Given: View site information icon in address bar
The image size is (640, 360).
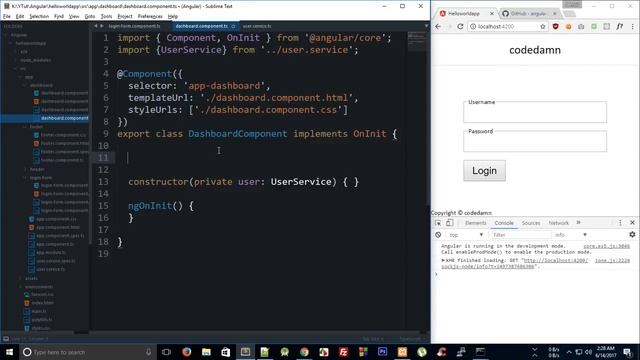Looking at the screenshot, I should [473, 27].
